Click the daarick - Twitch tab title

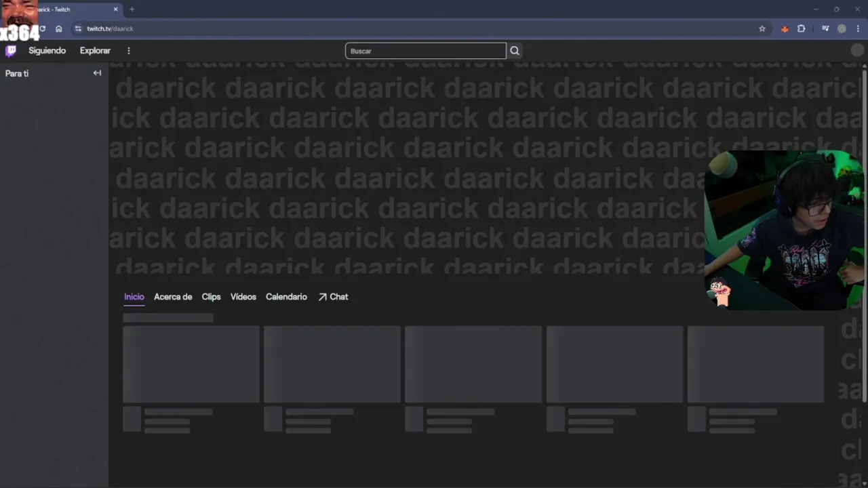coord(55,9)
